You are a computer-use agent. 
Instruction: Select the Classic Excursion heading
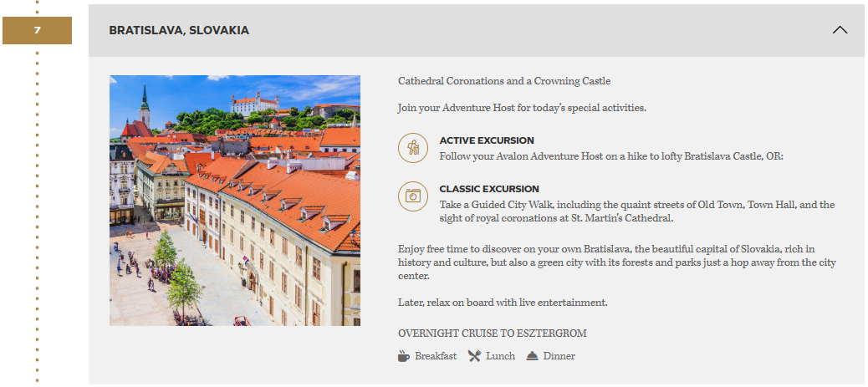[x=489, y=189]
